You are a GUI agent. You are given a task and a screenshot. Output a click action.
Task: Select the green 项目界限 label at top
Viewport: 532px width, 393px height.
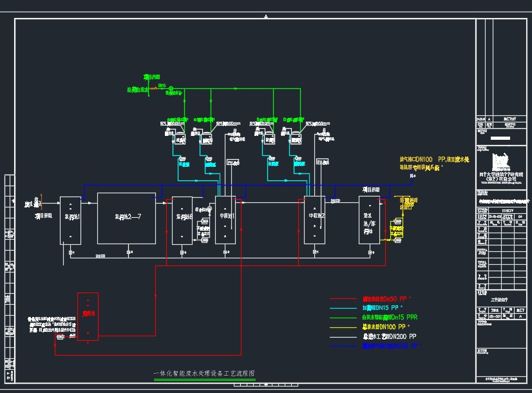tap(151, 77)
